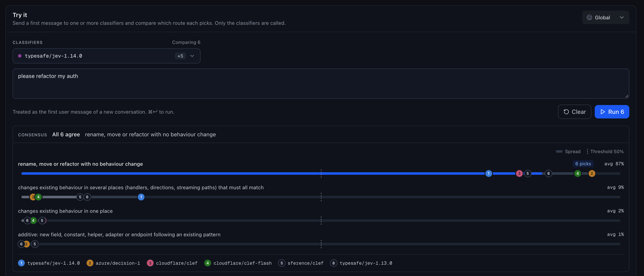644x276 pixels.
Task: Click the text area resize handle
Action: coord(627,96)
